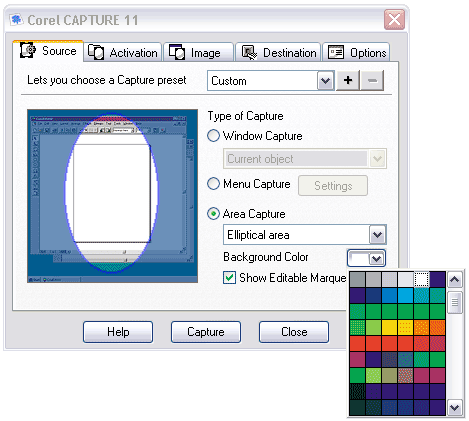Click palette scrollbar up arrow
The width and height of the screenshot is (469, 421).
point(455,279)
